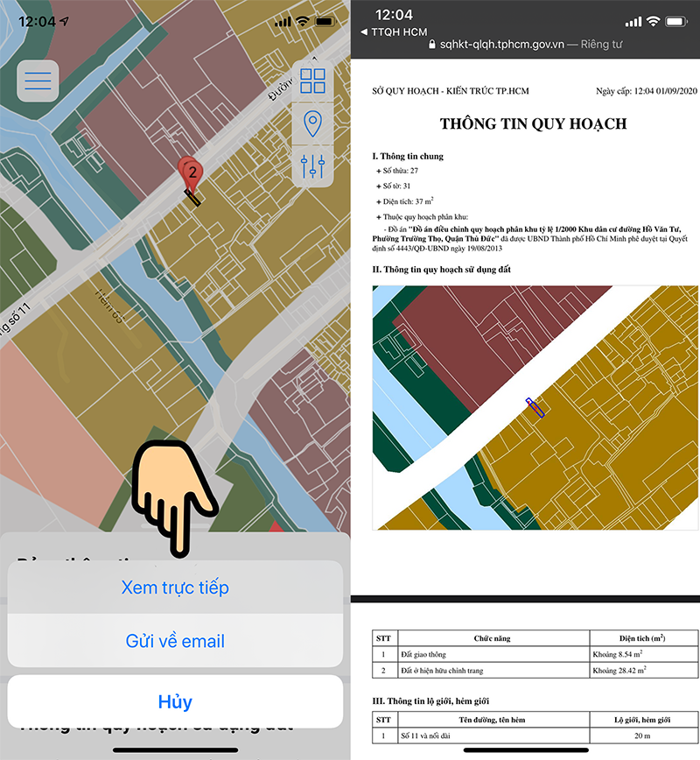Select the location pin tool

pyautogui.click(x=312, y=124)
